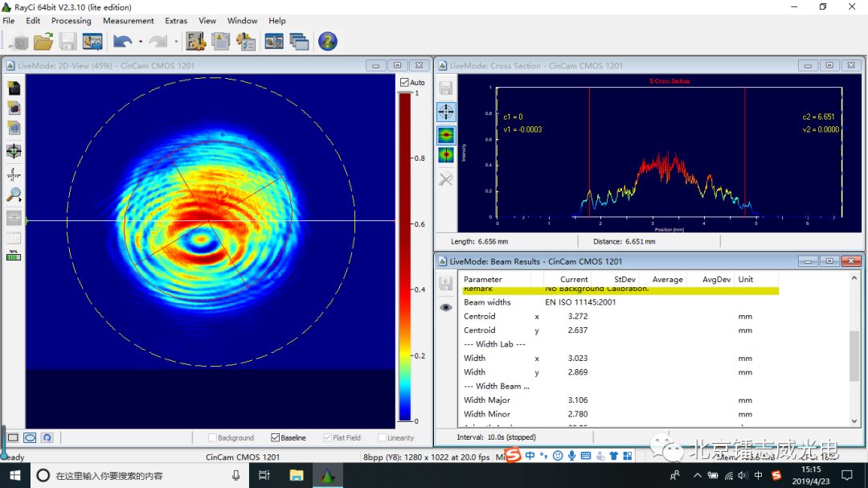Click save icon in Beam Results window

tap(446, 283)
